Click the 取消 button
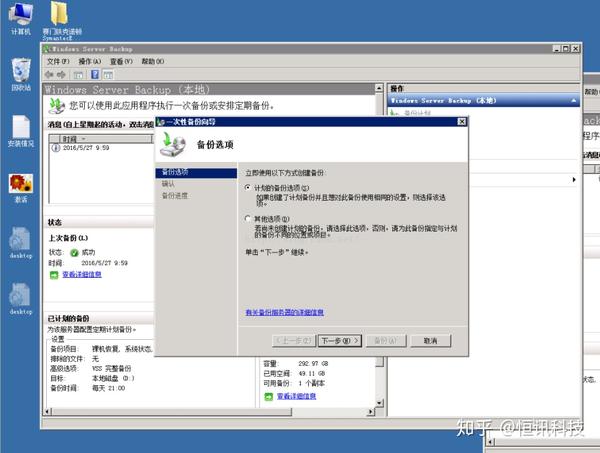Image resolution: width=600 pixels, height=453 pixels. (430, 341)
